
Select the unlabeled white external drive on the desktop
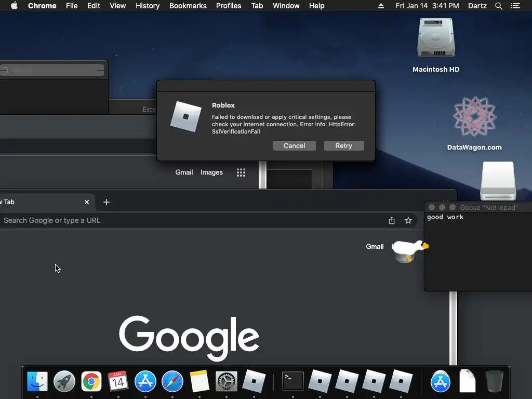[498, 181]
